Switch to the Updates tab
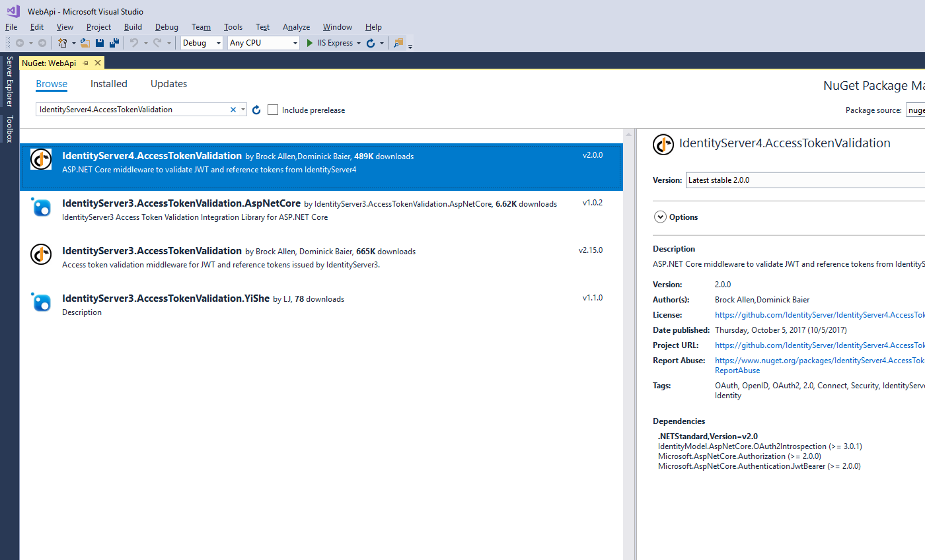The image size is (925, 560). click(168, 84)
